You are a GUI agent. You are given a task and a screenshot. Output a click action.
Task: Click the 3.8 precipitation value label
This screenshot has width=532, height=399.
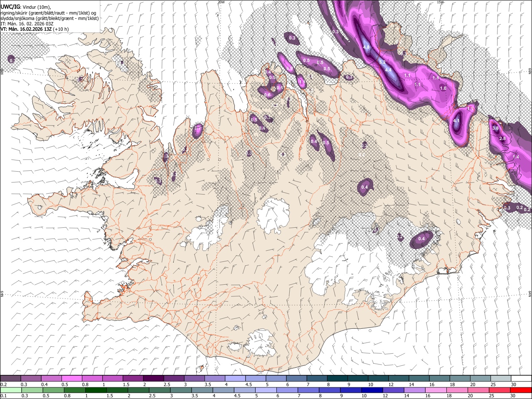pos(495,128)
